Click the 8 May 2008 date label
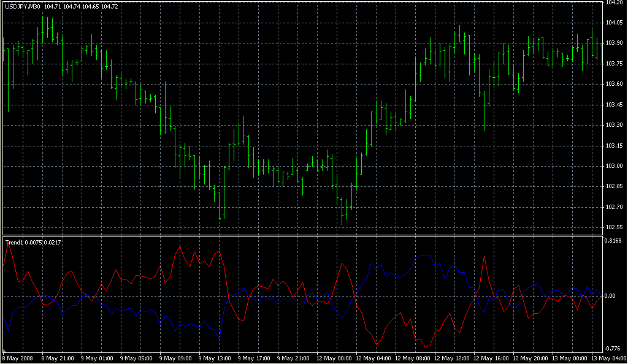Viewport: 628px width, 364px height. [x=18, y=358]
